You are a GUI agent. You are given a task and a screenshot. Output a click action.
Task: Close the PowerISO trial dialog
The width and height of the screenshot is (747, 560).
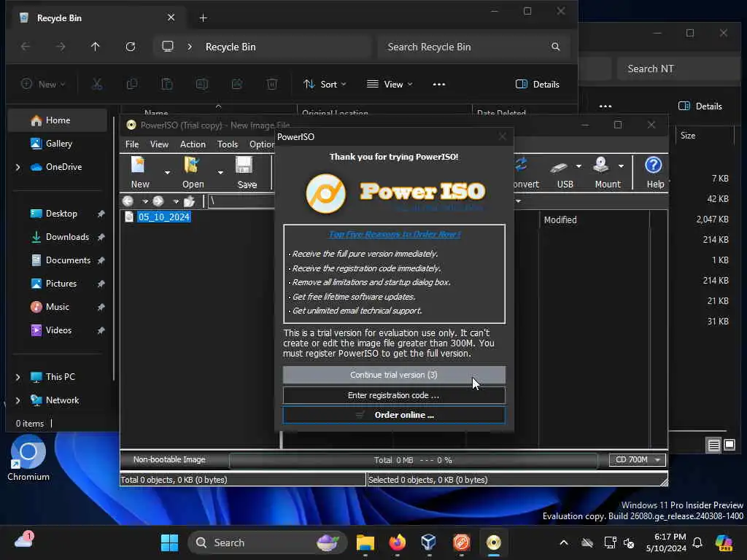(x=502, y=136)
